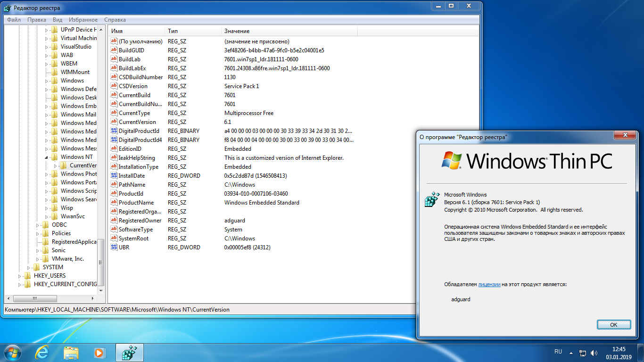Select the VisualStudio key in tree
This screenshot has width=644, height=362.
76,47
